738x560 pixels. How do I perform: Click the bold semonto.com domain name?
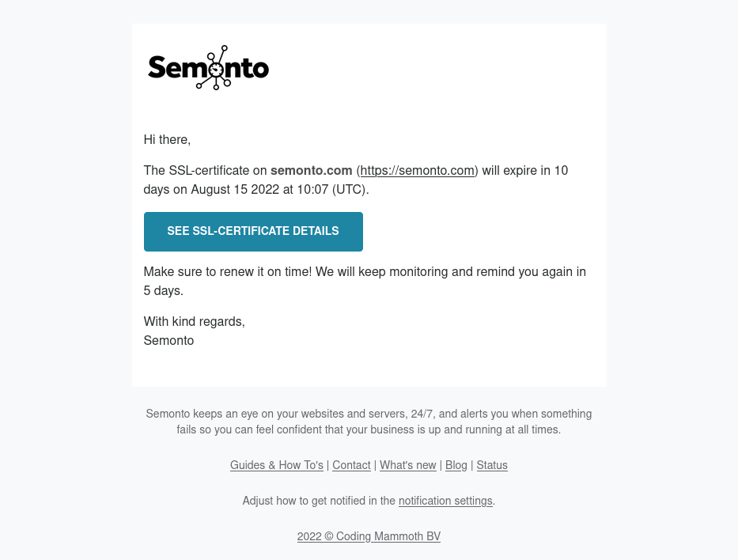311,170
